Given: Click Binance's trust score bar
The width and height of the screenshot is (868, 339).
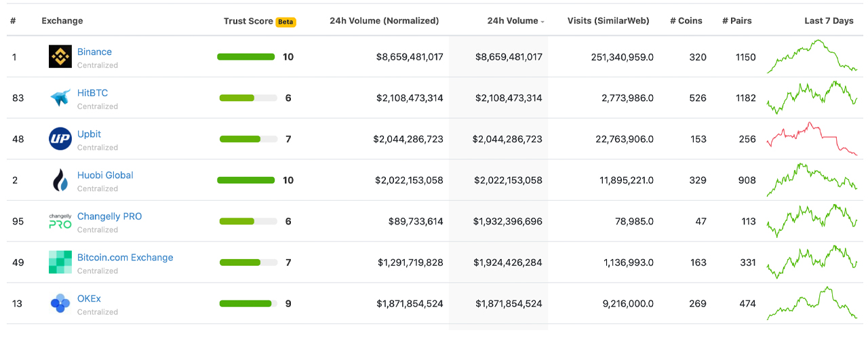Looking at the screenshot, I should click(245, 57).
